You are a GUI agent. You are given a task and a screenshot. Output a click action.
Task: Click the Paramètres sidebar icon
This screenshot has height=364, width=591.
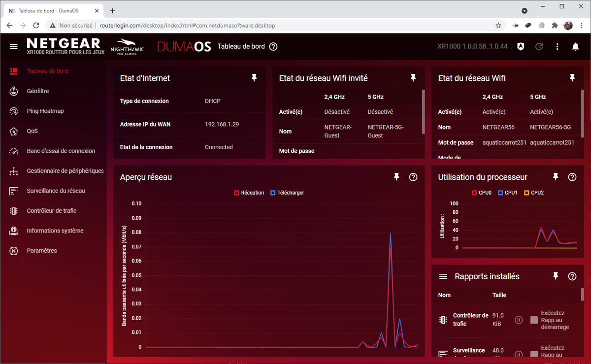(x=14, y=251)
